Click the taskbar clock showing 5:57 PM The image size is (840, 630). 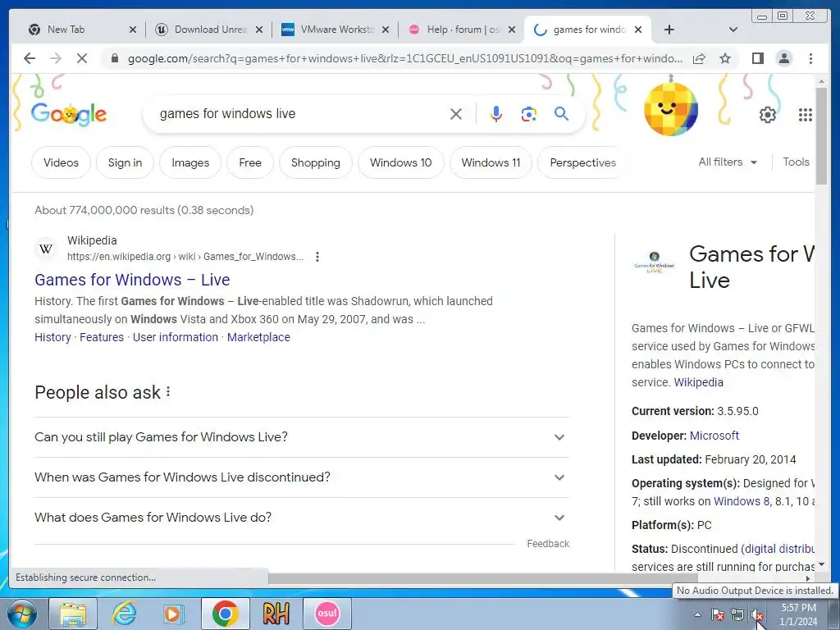[798, 614]
